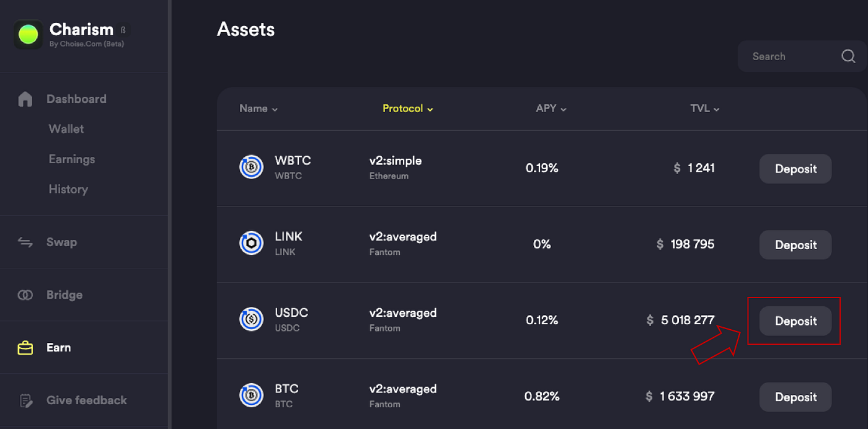Click the Give feedback note icon
Viewport: 868px width, 429px height.
pos(25,400)
